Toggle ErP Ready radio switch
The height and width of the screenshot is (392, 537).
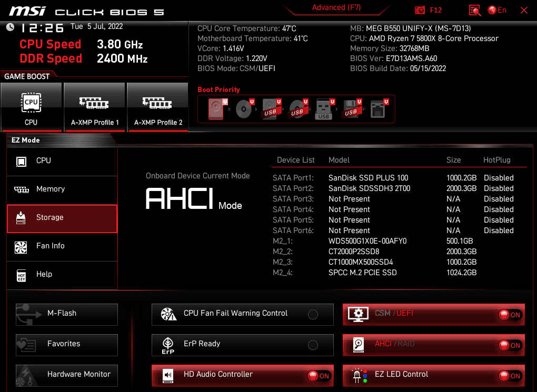(x=313, y=345)
